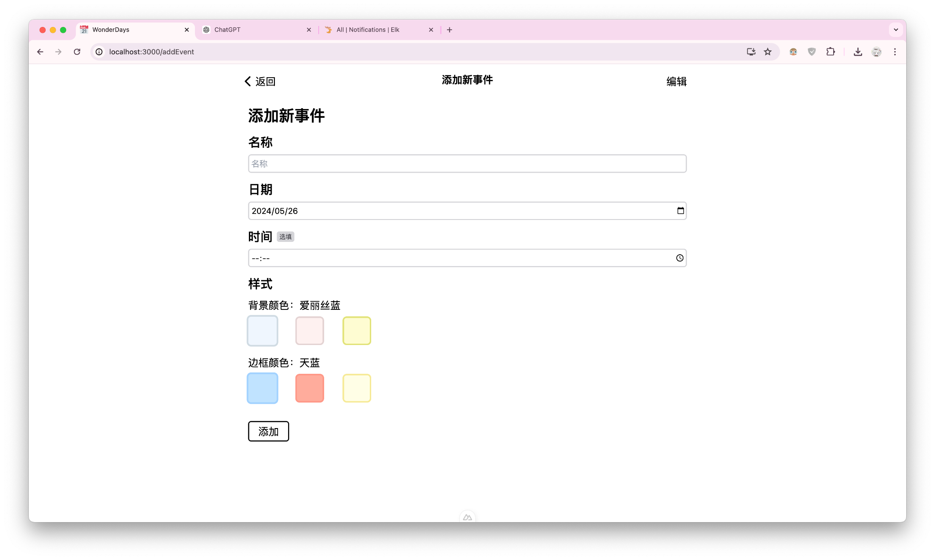Click the 返回 back link
Viewport: 935px width, 560px height.
[x=260, y=81]
